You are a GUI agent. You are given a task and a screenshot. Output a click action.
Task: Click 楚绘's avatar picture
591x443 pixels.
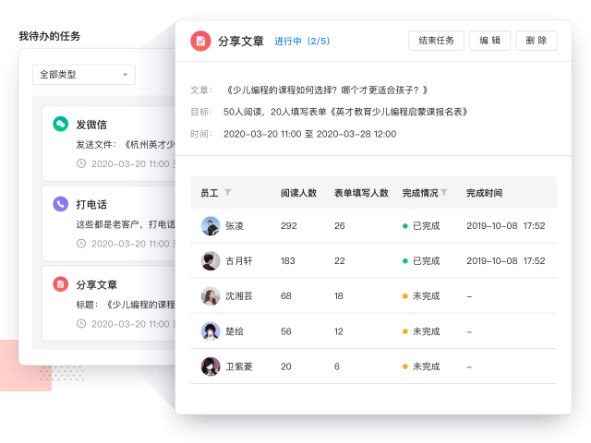click(210, 331)
